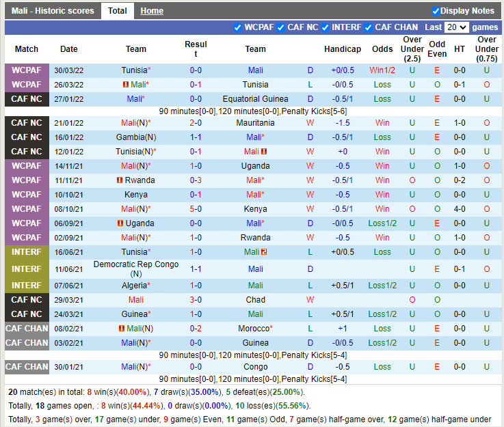The width and height of the screenshot is (504, 427).
Task: Click the red card icon beside Uganda on 06/09/21
Action: [120, 223]
